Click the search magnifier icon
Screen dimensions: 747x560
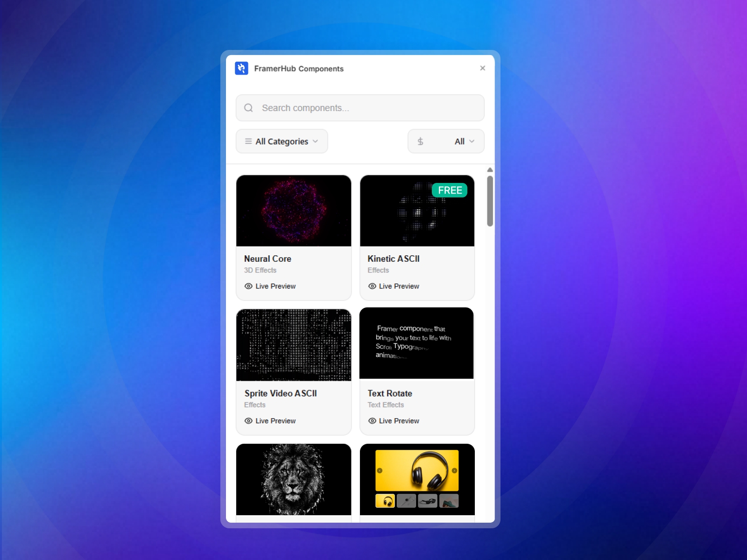pos(248,108)
